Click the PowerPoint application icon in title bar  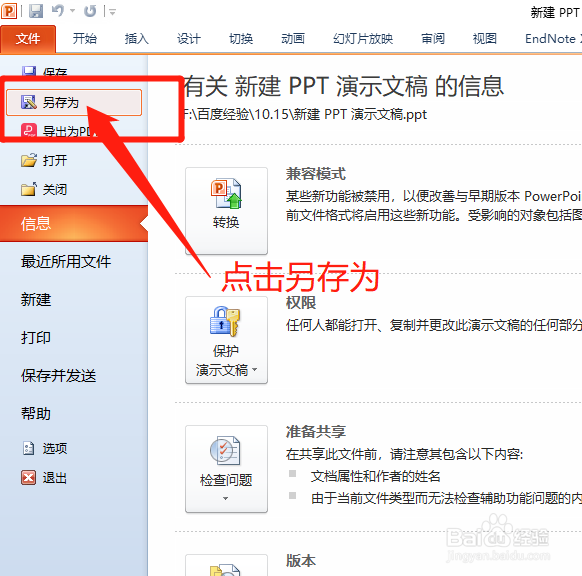tap(9, 11)
